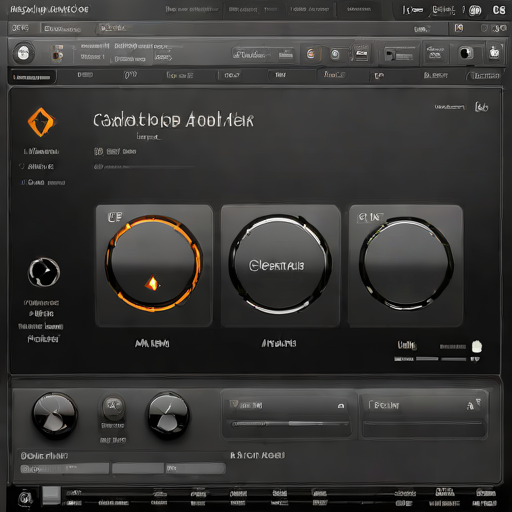Click the white icon at toolbar's far right end
The image size is (512, 512).
(494, 52)
